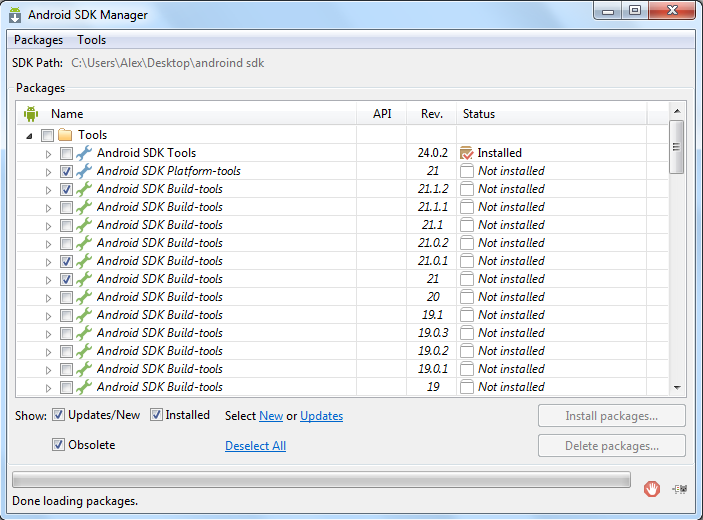Image resolution: width=703 pixels, height=520 pixels.
Task: Expand Build-tools revision 19 row
Action: coord(48,388)
